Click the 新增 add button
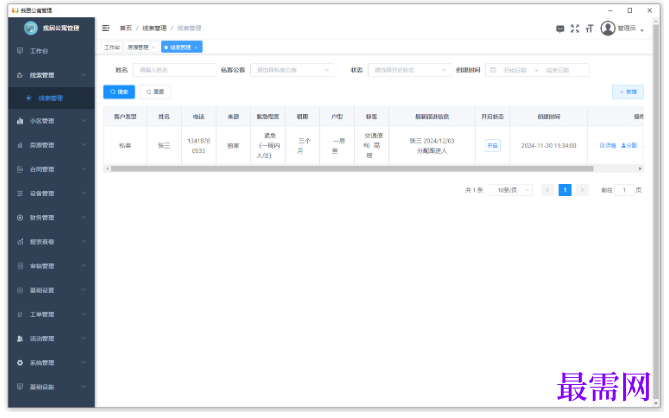This screenshot has width=669, height=418. pos(628,92)
